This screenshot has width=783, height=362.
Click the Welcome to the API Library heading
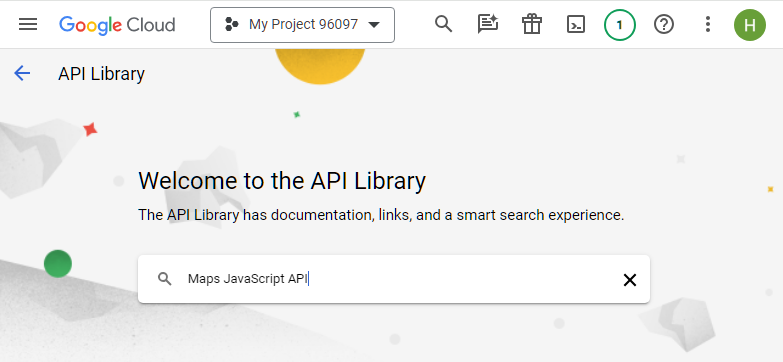[x=282, y=181]
